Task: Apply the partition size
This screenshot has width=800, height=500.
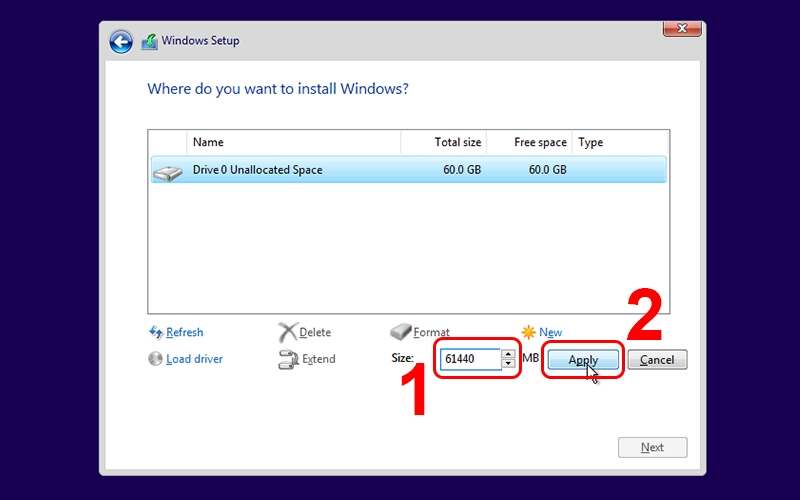Action: coord(583,360)
